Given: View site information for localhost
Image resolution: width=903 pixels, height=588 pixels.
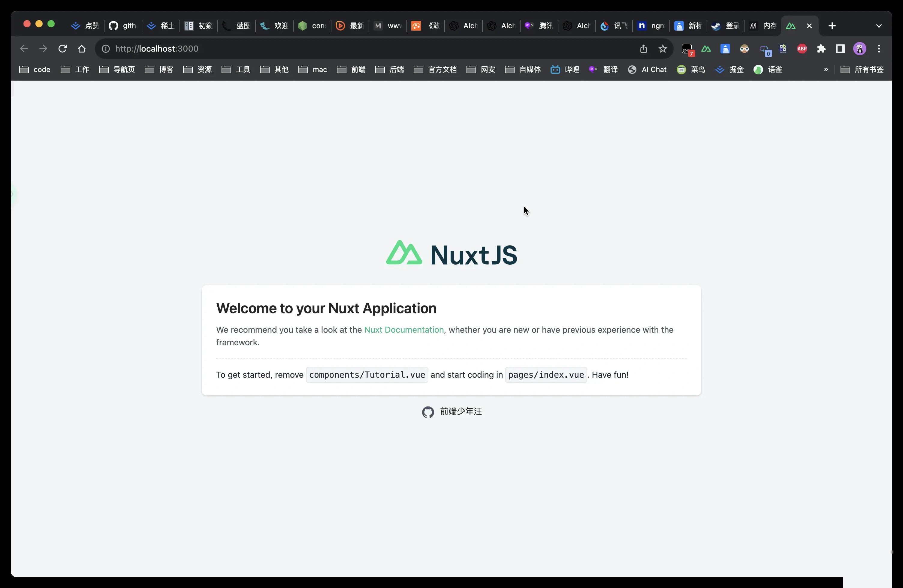Looking at the screenshot, I should 106,49.
